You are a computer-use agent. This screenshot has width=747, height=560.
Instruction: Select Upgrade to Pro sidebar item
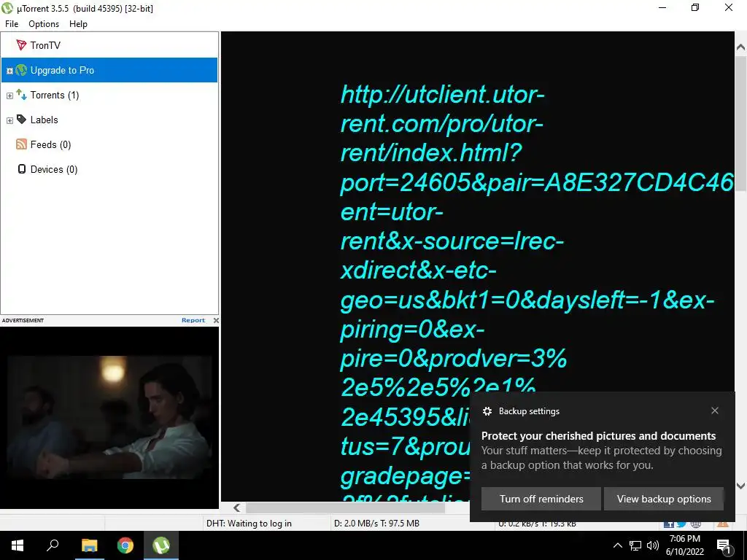[x=109, y=70]
